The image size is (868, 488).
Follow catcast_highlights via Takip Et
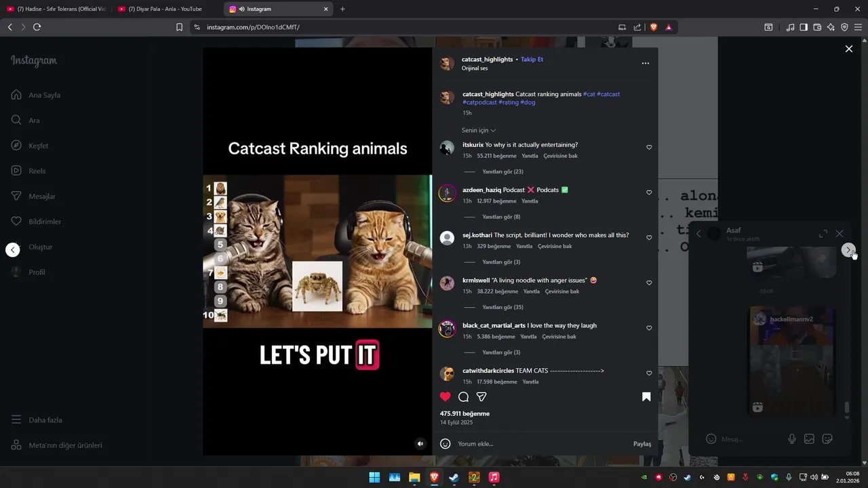pos(532,60)
